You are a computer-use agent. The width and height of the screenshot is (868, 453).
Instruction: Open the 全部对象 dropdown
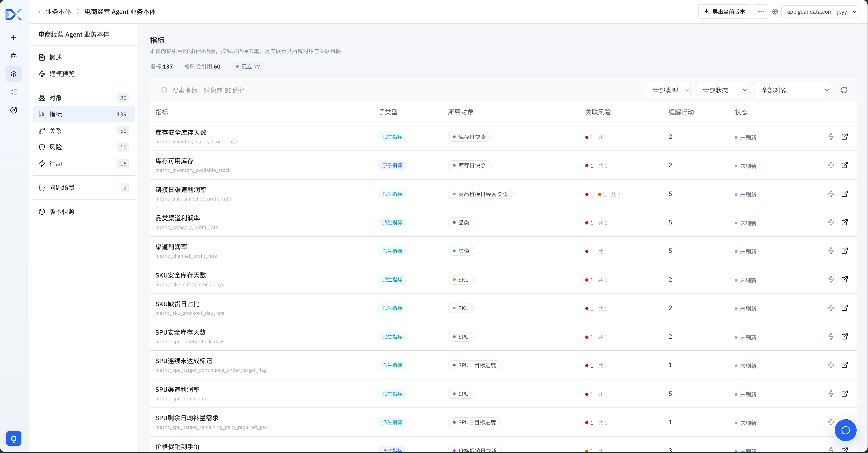793,90
